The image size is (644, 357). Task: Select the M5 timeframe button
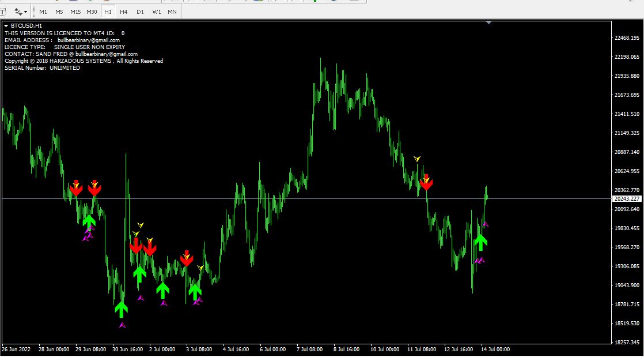pos(59,12)
